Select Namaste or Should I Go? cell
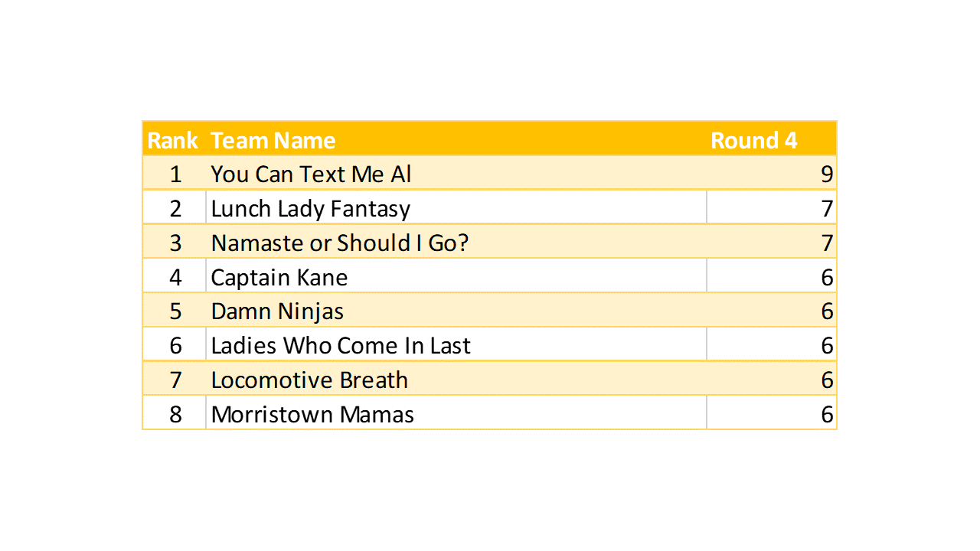 (340, 243)
